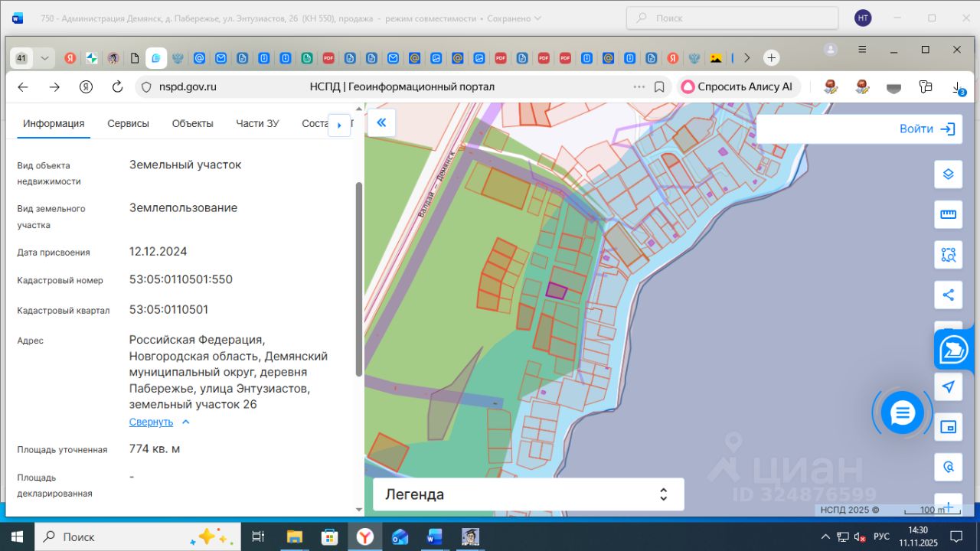Open tab count dropdown chevron
The height and width of the screenshot is (551, 980).
tap(44, 58)
